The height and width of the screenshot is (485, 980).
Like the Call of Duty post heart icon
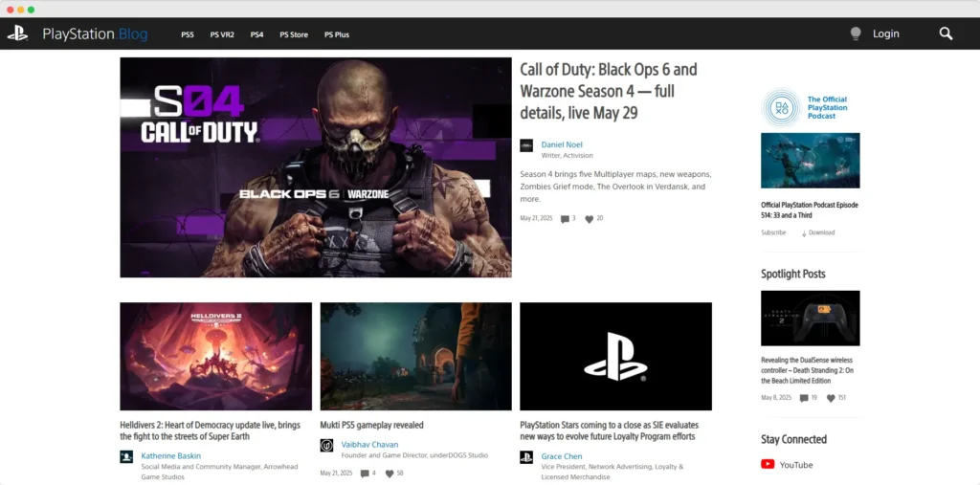[589, 219]
